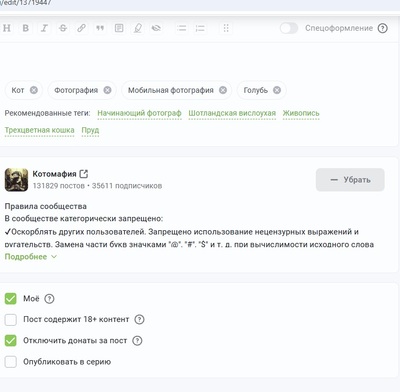This screenshot has width=400, height=392.
Task: Expand community rules with Подробнее
Action: click(x=30, y=257)
